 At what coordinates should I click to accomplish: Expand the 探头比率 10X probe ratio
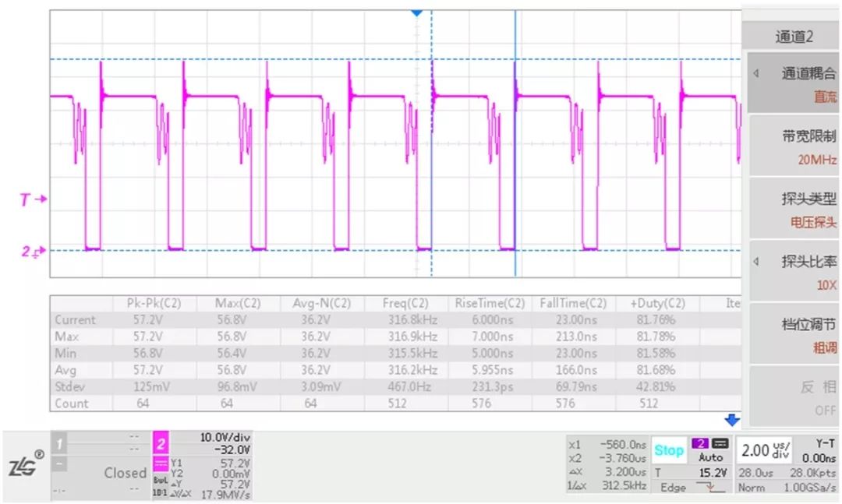point(792,272)
